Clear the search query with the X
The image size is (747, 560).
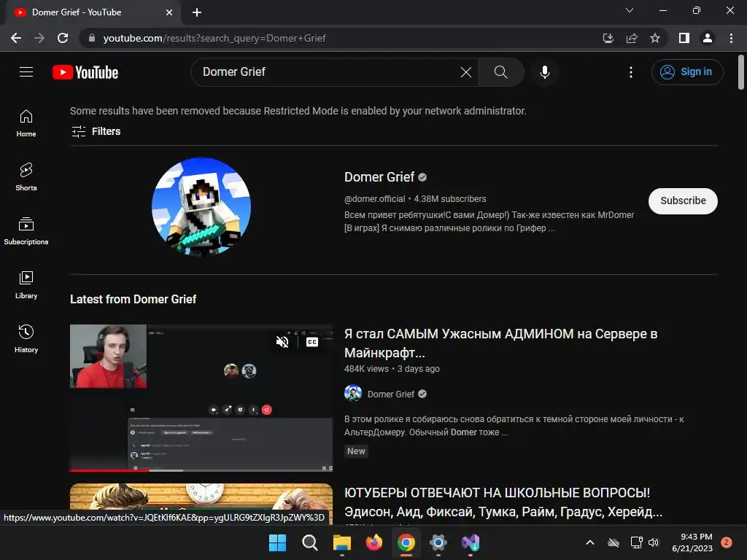click(x=466, y=72)
